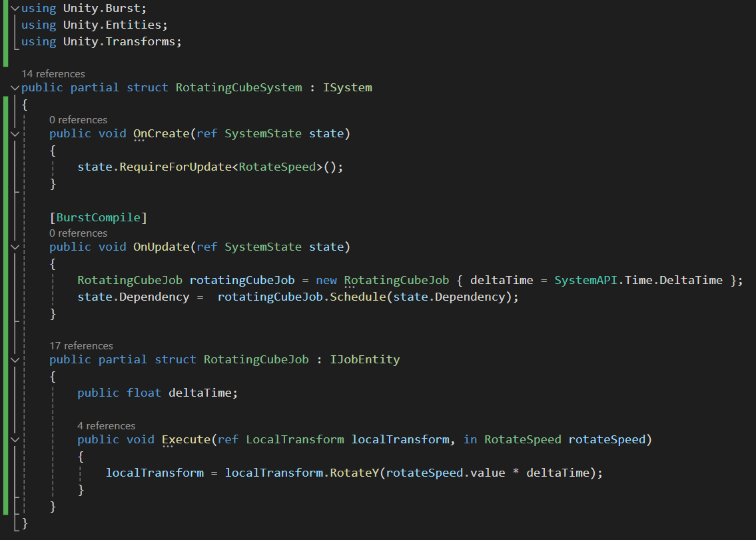Click the 'OnUpdate' method name
The image size is (756, 540).
[x=161, y=247]
